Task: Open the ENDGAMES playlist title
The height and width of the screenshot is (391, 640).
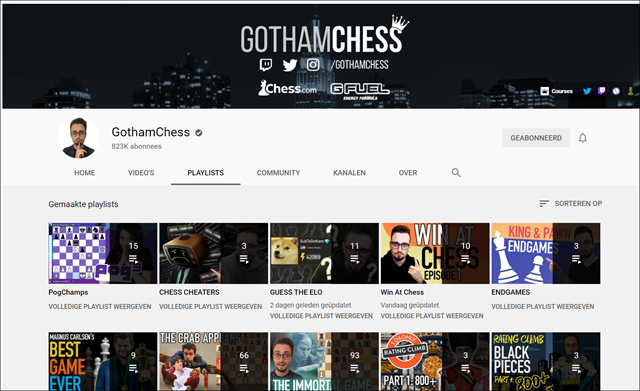Action: pyautogui.click(x=511, y=292)
